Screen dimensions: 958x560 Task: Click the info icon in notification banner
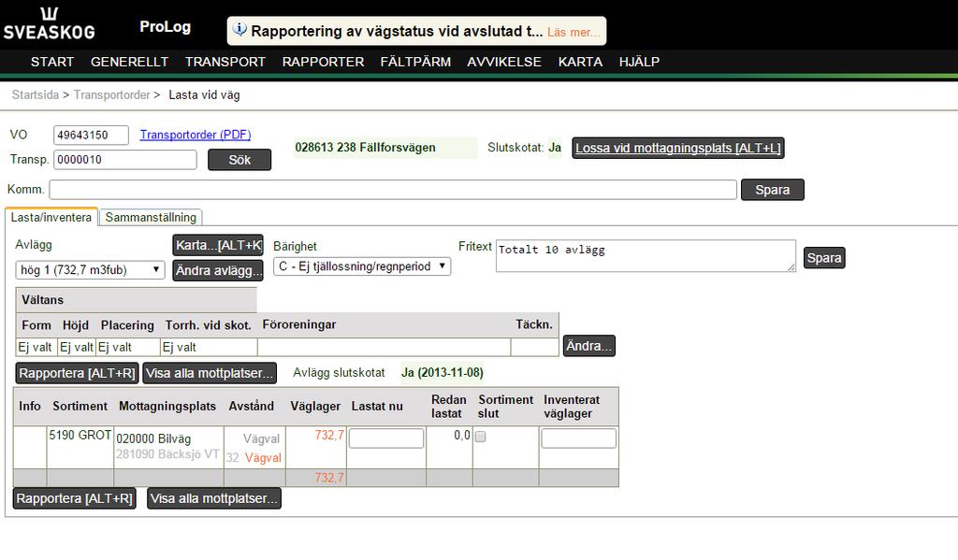click(x=239, y=29)
